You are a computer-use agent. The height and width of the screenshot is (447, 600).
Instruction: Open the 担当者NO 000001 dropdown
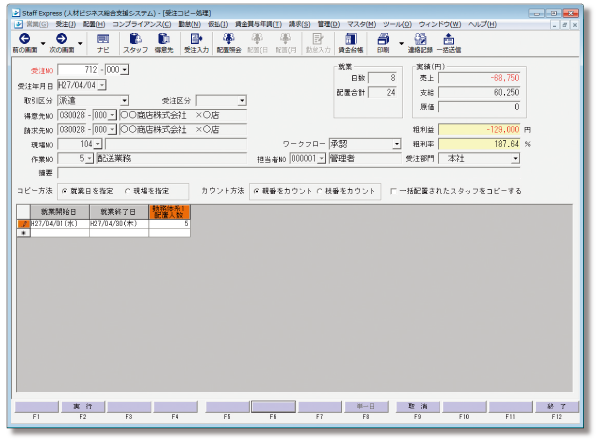pos(321,158)
